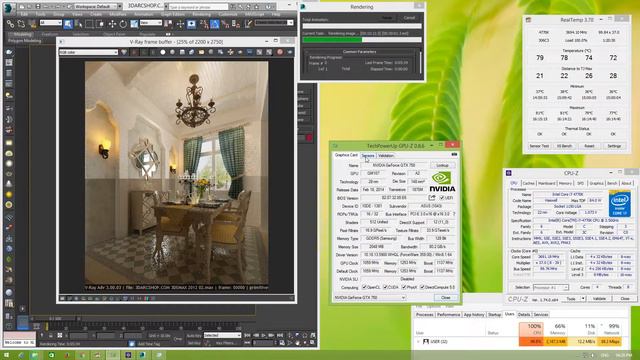Image resolution: width=640 pixels, height=360 pixels.
Task: Open the named selection sets dropdown
Action: (x=274, y=23)
